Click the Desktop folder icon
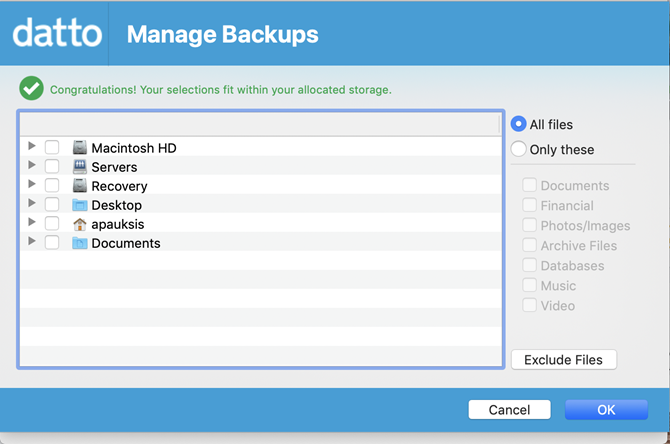This screenshot has width=670, height=444. [x=80, y=205]
